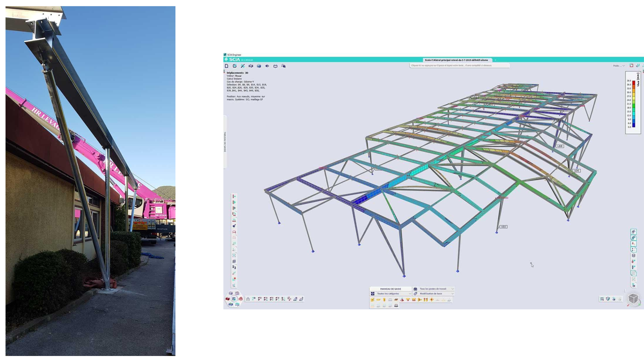Toggle the eye visibility icon in right toolbar

(634, 285)
